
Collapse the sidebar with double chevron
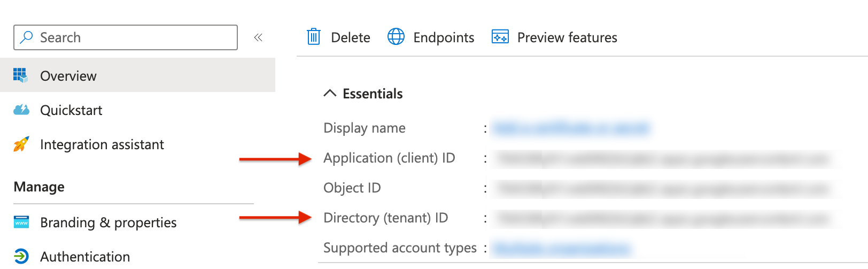pos(258,37)
